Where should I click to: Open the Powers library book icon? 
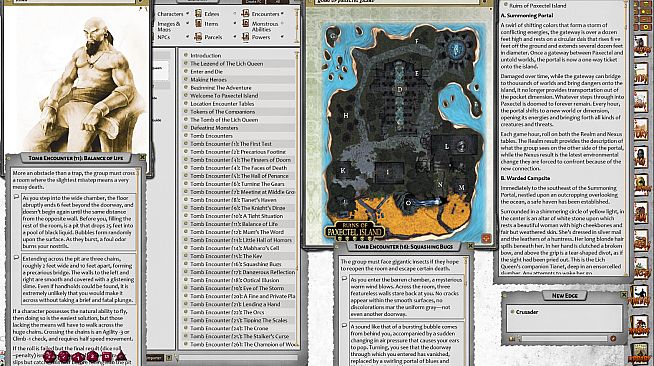(x=246, y=37)
